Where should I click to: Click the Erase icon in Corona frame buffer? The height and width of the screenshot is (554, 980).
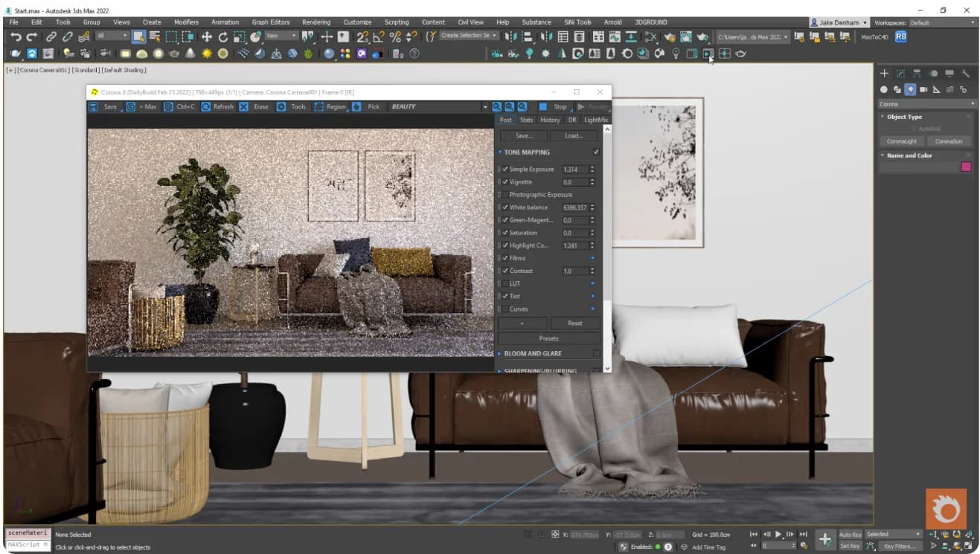coord(244,107)
